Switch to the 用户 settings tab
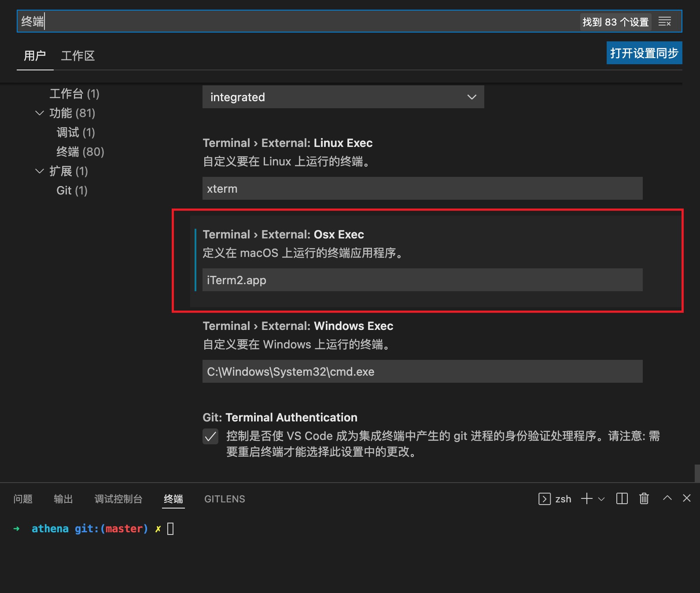 tap(35, 56)
